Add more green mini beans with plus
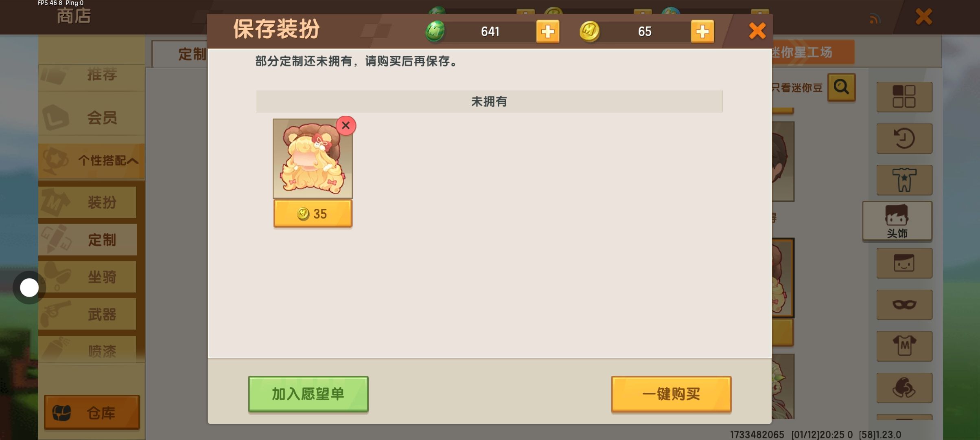The image size is (980, 440). pyautogui.click(x=547, y=31)
